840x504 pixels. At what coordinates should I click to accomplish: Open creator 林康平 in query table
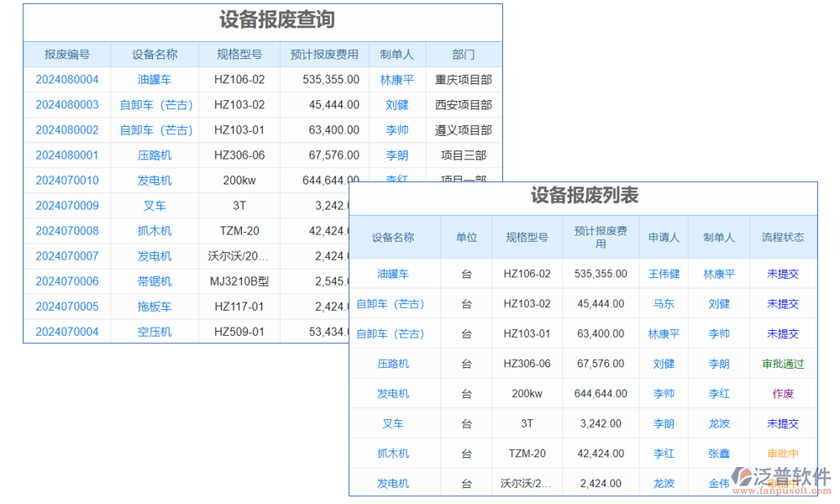point(397,79)
